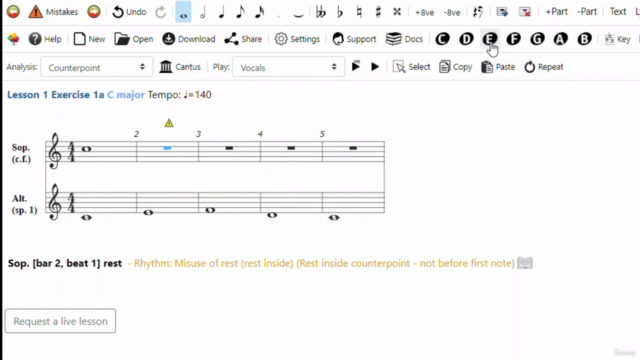Select half note duration
Image resolution: width=640 pixels, height=360 pixels.
(202, 12)
